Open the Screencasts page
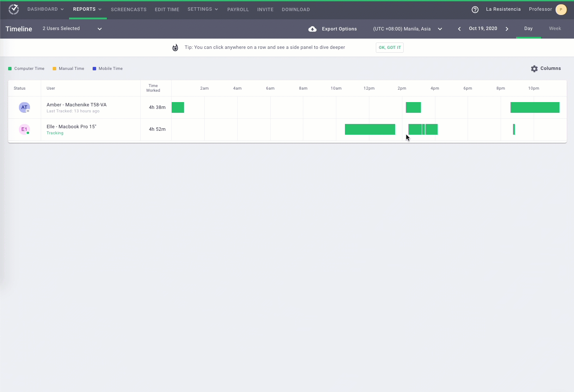Viewport: 574px width, 392px height. point(129,9)
